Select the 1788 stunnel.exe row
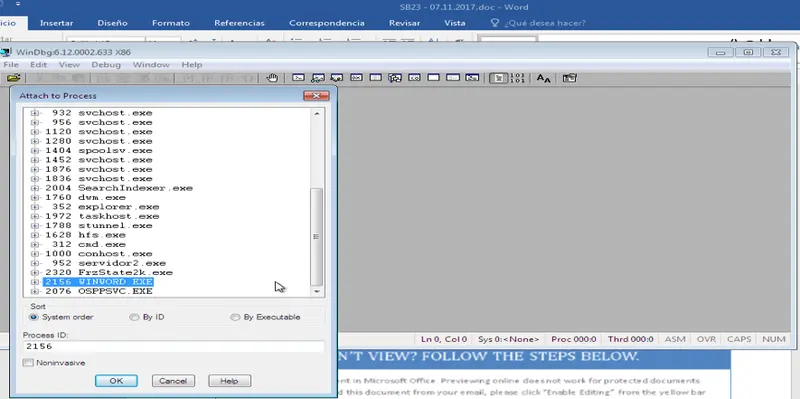 tap(99, 226)
